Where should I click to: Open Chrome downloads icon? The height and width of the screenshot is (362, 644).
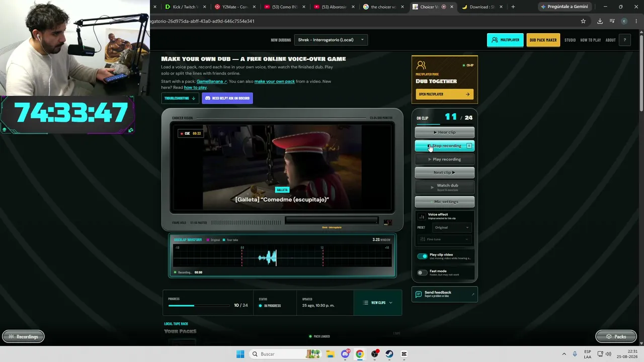click(x=600, y=21)
